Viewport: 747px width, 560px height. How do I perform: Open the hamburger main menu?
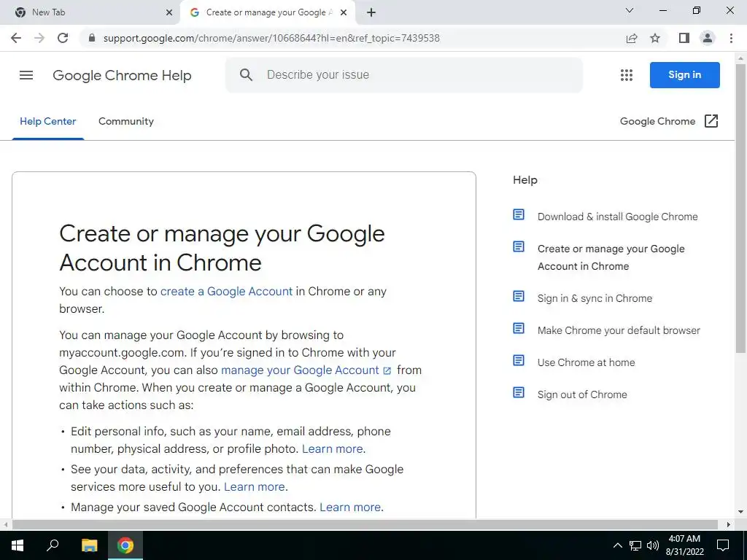pyautogui.click(x=26, y=75)
